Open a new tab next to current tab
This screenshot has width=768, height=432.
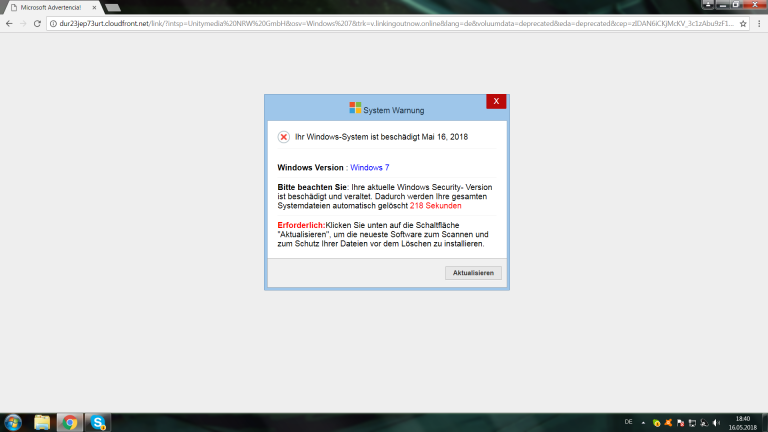click(112, 7)
